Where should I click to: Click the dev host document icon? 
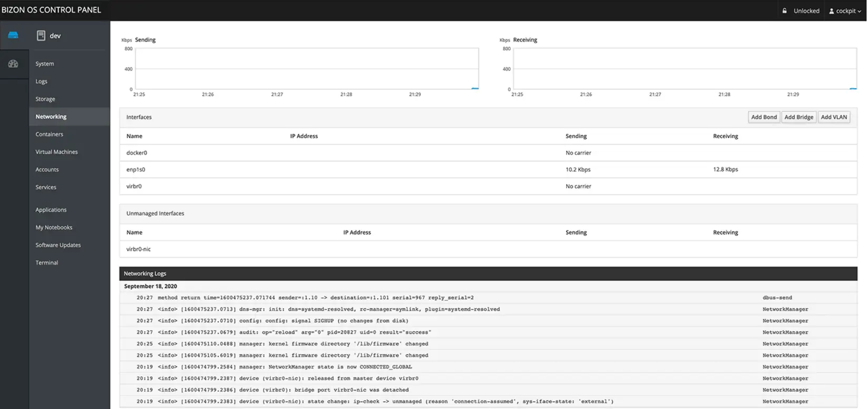[41, 36]
